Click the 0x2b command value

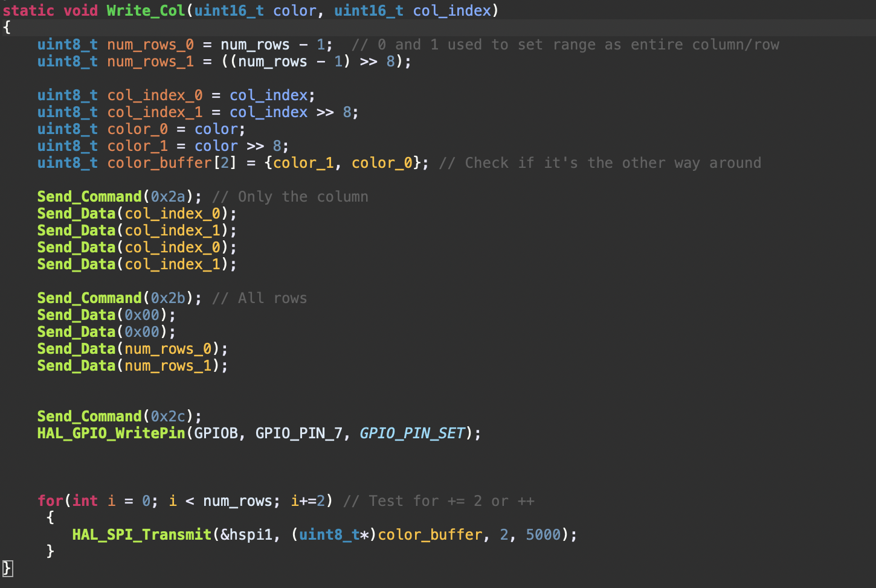click(x=168, y=298)
